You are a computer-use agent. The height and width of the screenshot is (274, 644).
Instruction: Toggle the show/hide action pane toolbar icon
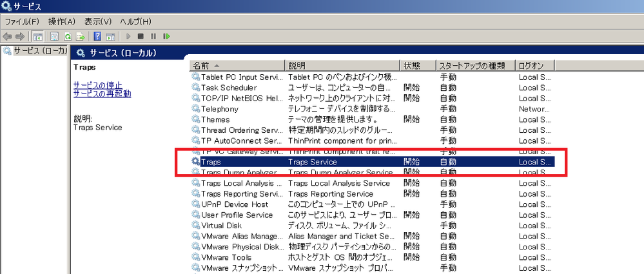click(x=110, y=37)
